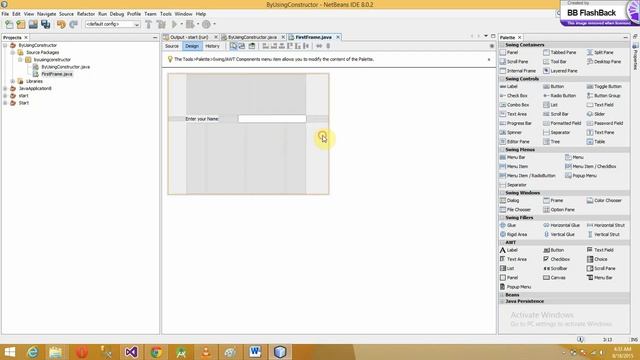This screenshot has width=640, height=360.
Task: Pick the Progress Bar palette component
Action: tap(516, 123)
